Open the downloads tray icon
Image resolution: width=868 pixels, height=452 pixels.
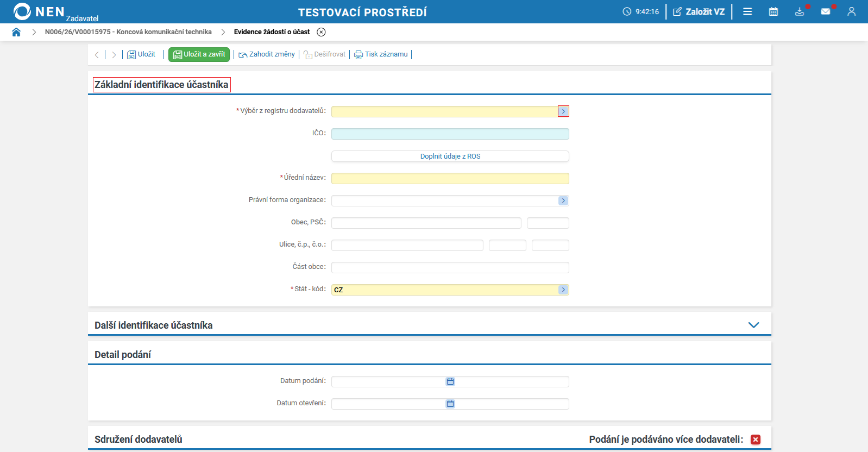pos(800,11)
